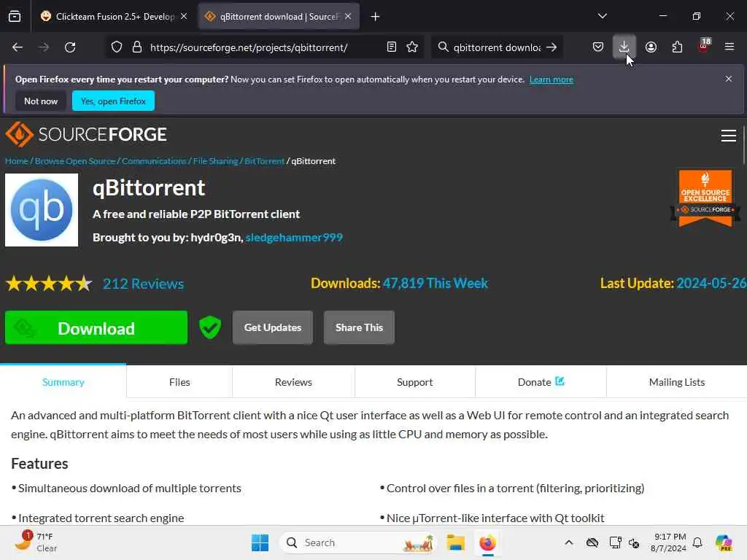The image size is (747, 560).
Task: Click the SourceForge logo
Action: (x=86, y=135)
